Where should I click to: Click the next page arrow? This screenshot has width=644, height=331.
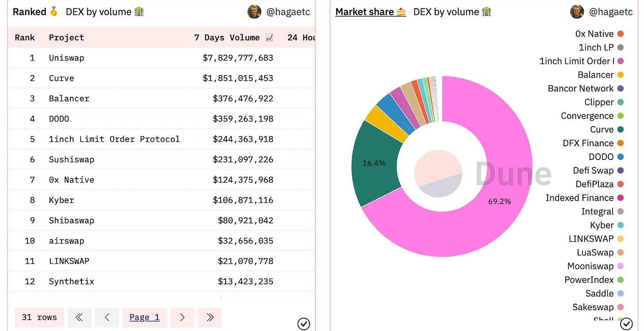[x=182, y=317]
